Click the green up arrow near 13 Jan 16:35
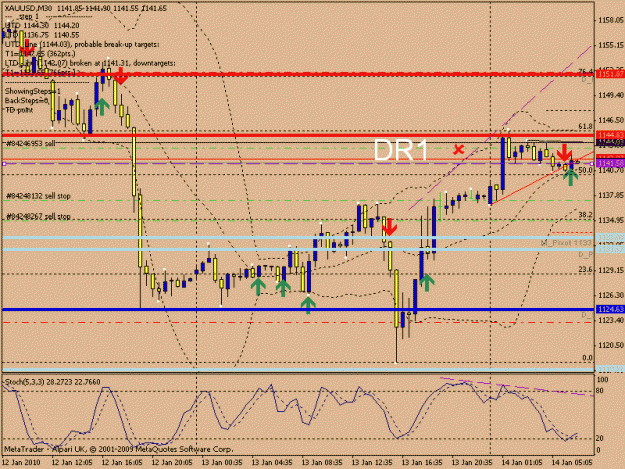This screenshot has width=625, height=469. [426, 282]
